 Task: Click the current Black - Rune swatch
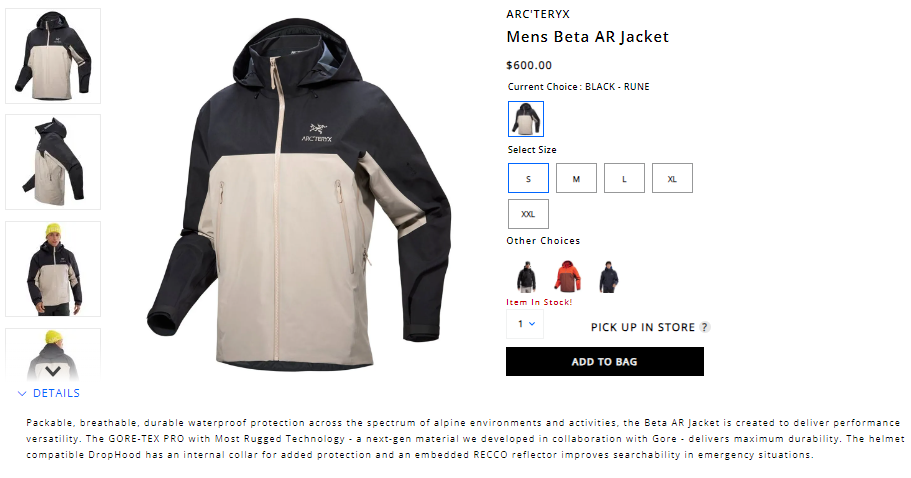526,119
